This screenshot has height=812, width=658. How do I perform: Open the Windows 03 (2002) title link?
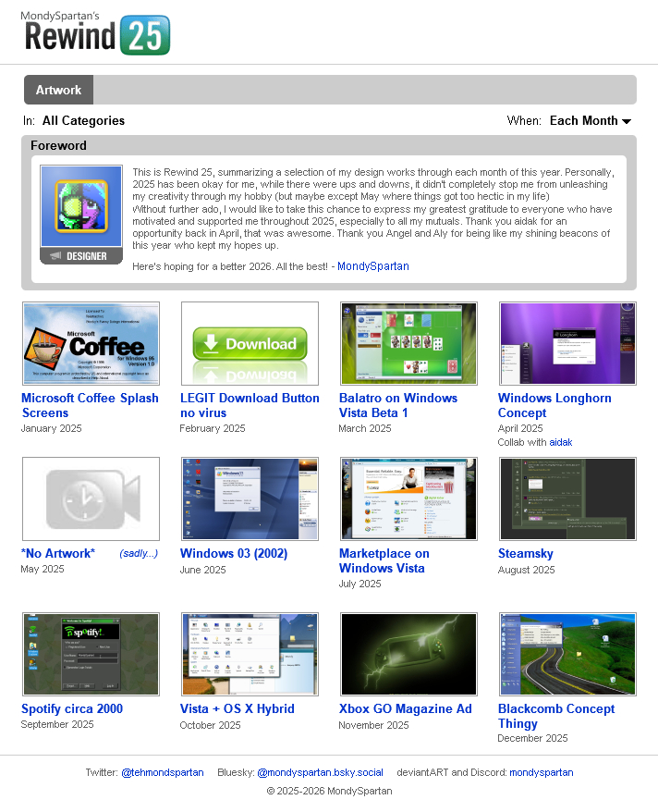point(233,554)
